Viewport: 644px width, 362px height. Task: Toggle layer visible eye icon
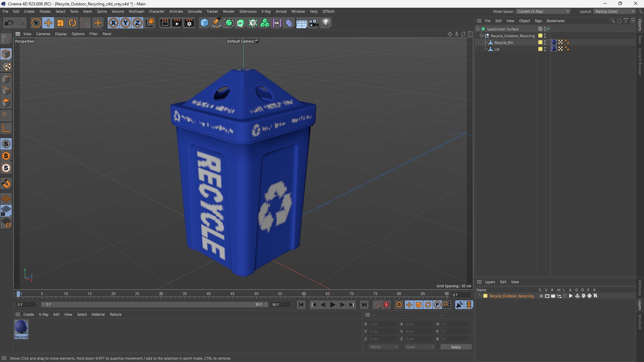pyautogui.click(x=547, y=296)
